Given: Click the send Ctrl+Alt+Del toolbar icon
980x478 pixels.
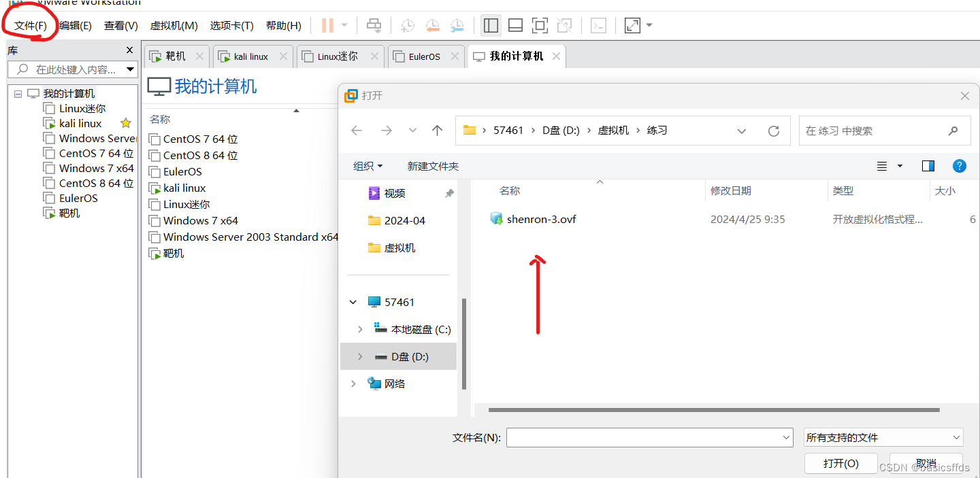Looking at the screenshot, I should [x=374, y=26].
